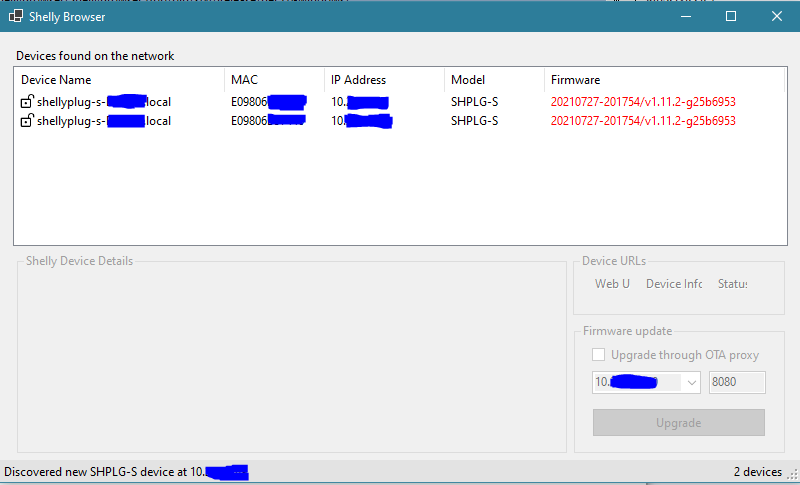Screen dimensions: 800x485
Task: Enable the Upgrade through OTA proxy checkbox
Action: (598, 354)
